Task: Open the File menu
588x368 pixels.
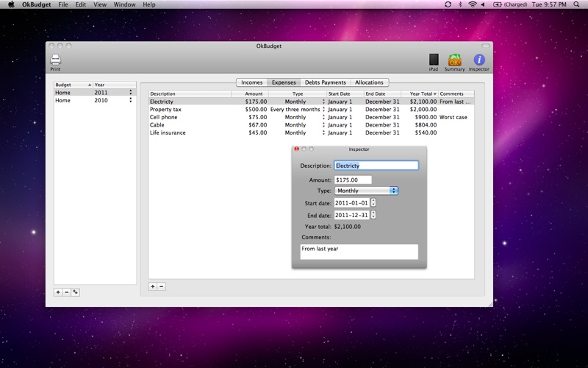Action: tap(63, 4)
